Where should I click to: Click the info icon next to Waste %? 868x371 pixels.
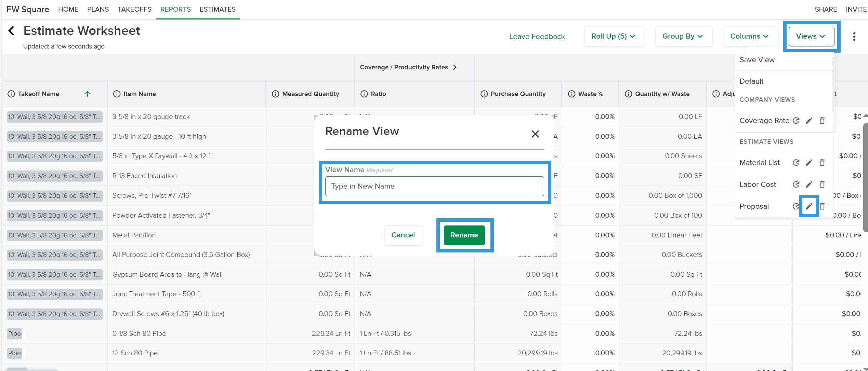click(571, 94)
